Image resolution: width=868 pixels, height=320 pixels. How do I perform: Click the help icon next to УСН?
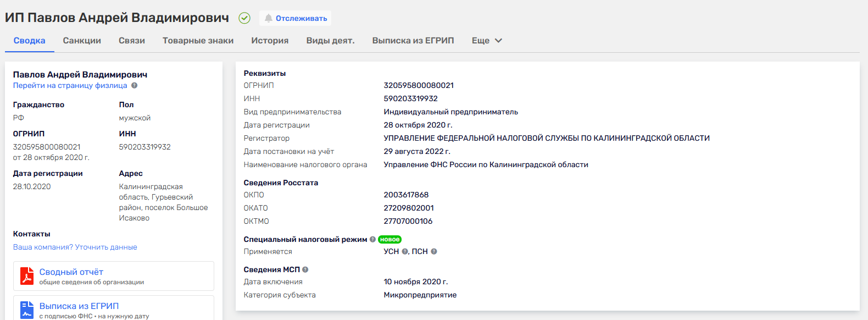coord(405,252)
